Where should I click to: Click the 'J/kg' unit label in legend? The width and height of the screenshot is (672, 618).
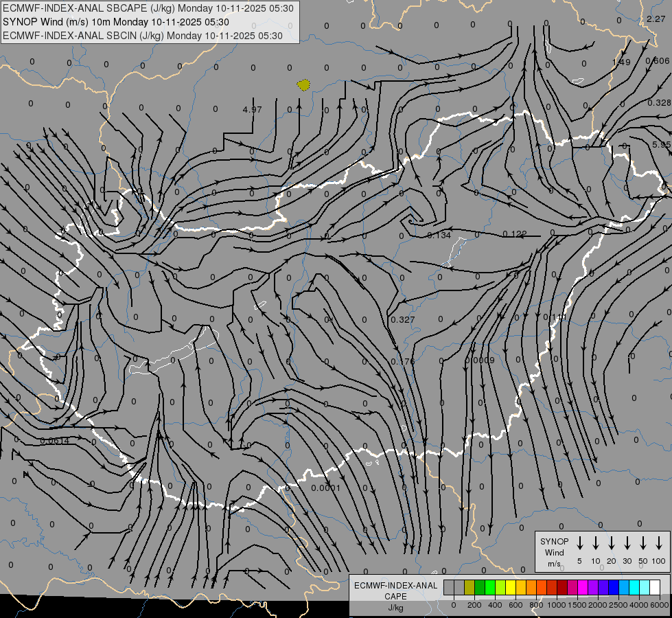pyautogui.click(x=395, y=608)
